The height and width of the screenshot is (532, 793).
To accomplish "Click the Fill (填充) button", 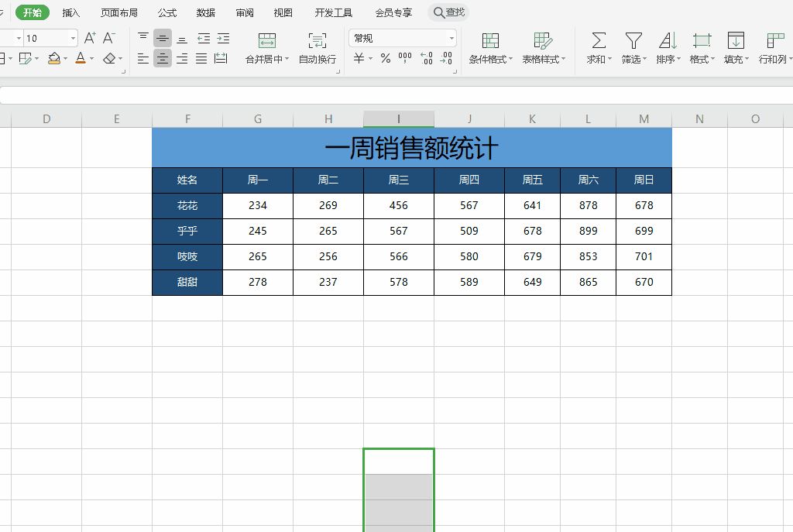I will (736, 40).
